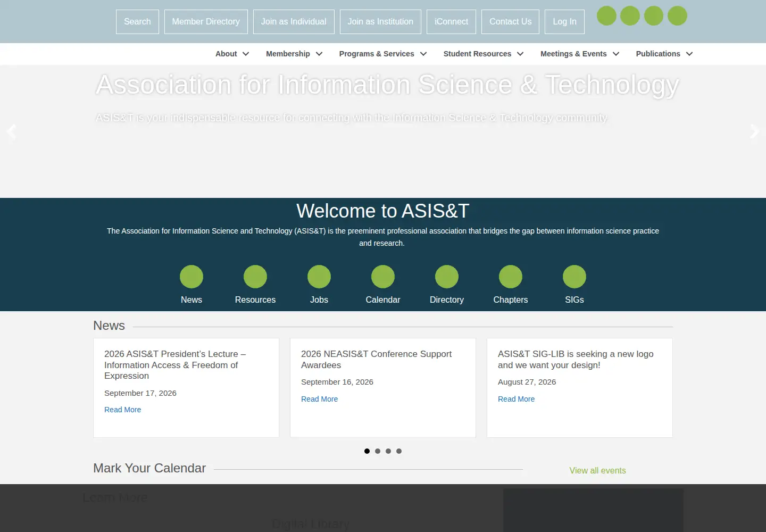Click Join as Individual button

pyautogui.click(x=294, y=22)
